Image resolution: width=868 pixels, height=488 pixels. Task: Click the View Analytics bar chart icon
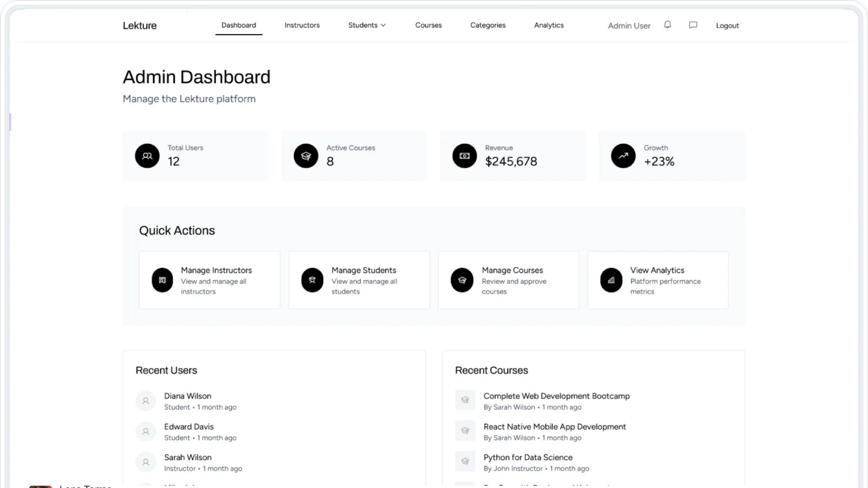pos(611,280)
